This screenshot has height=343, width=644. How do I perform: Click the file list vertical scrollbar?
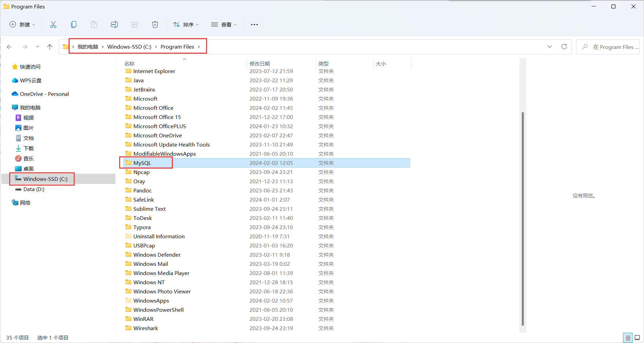(x=523, y=219)
